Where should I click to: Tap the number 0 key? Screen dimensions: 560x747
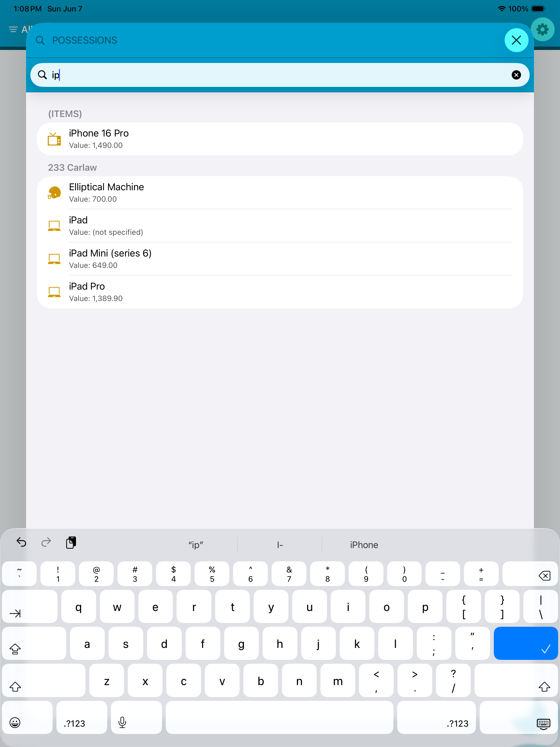[404, 574]
